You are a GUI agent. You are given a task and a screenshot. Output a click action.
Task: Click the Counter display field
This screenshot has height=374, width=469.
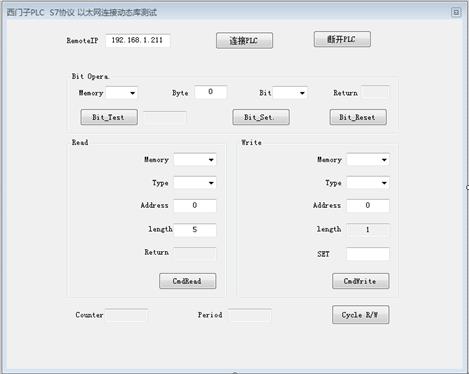tap(127, 315)
